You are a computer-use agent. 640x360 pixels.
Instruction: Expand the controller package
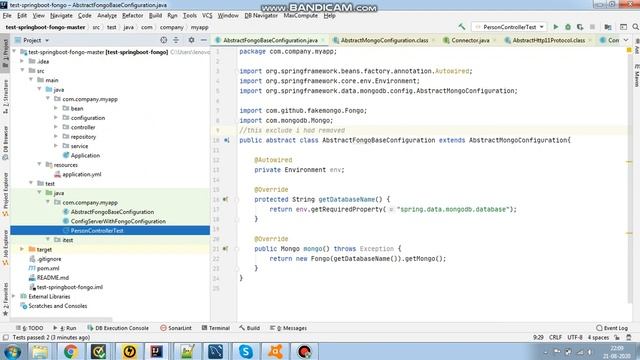coord(56,127)
